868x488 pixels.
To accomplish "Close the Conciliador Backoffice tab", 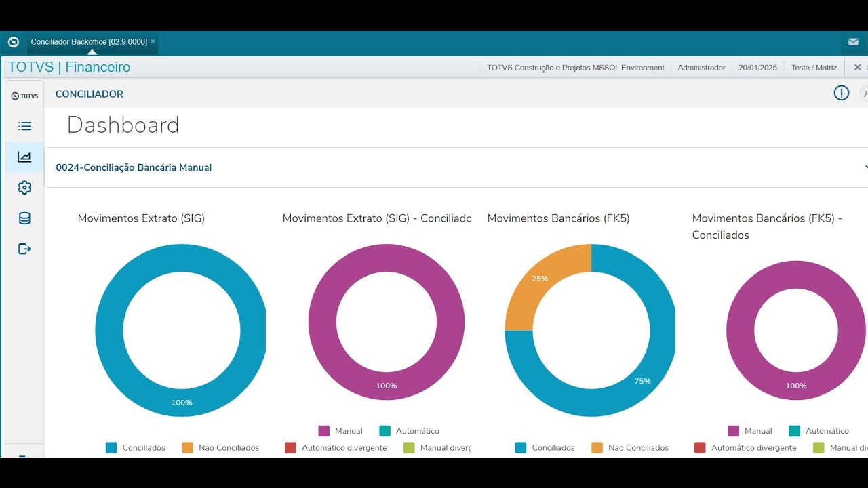I will pos(153,41).
